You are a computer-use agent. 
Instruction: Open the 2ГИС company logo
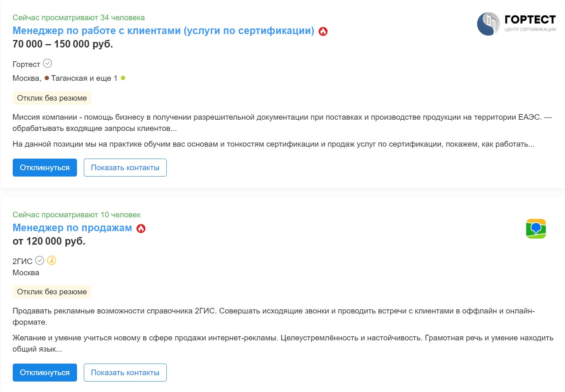point(536,229)
